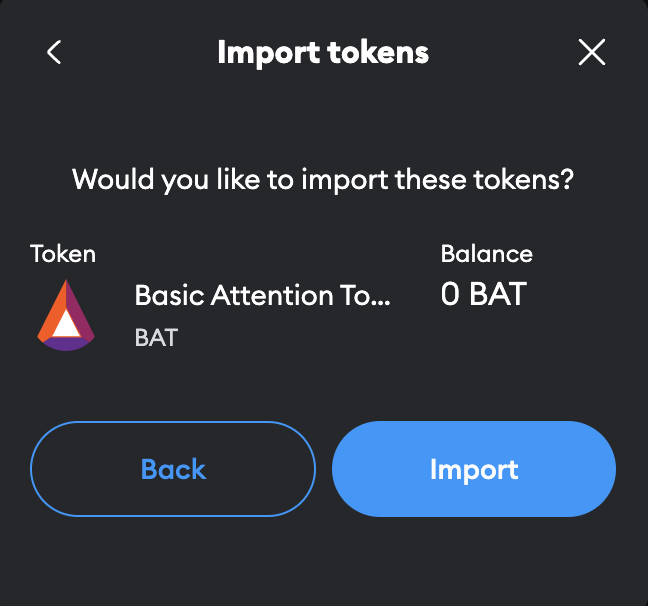The image size is (648, 606).
Task: Select the orange-purple triangle BAT icon
Action: point(66,315)
